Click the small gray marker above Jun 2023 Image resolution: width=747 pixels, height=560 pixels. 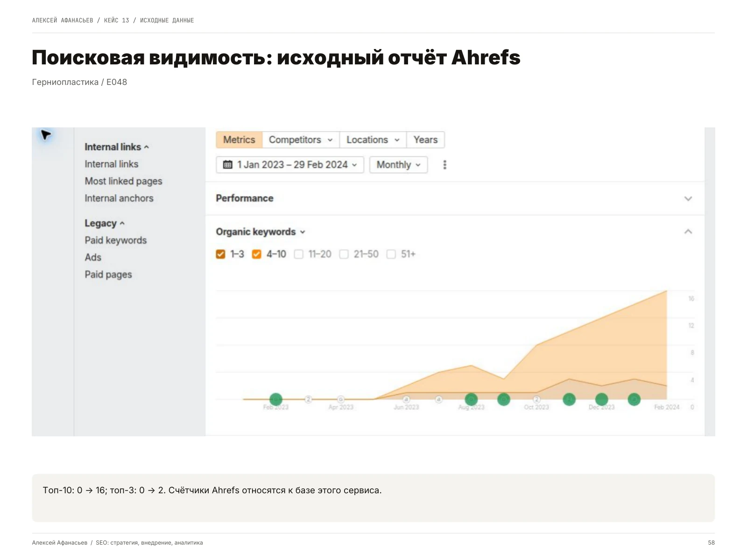click(x=406, y=399)
